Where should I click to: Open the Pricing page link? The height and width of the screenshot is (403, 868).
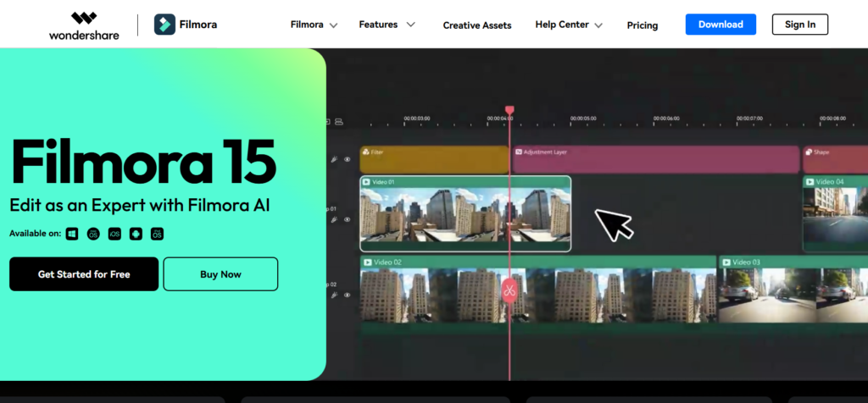click(x=643, y=25)
